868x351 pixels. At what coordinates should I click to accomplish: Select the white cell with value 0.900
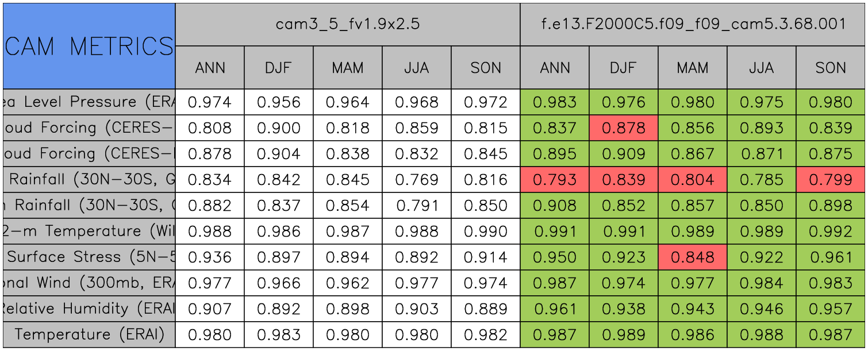[279, 128]
